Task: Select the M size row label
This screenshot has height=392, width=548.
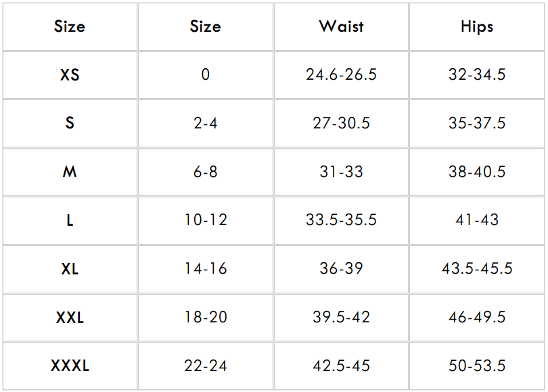Action: (70, 172)
